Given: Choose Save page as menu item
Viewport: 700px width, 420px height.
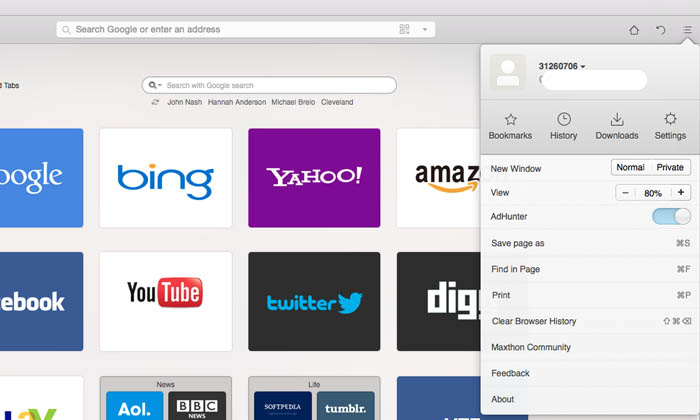Looking at the screenshot, I should pyautogui.click(x=590, y=243).
